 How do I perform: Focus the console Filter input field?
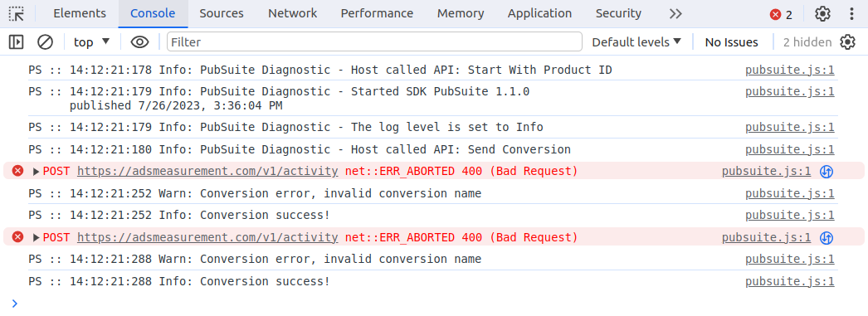(x=375, y=42)
